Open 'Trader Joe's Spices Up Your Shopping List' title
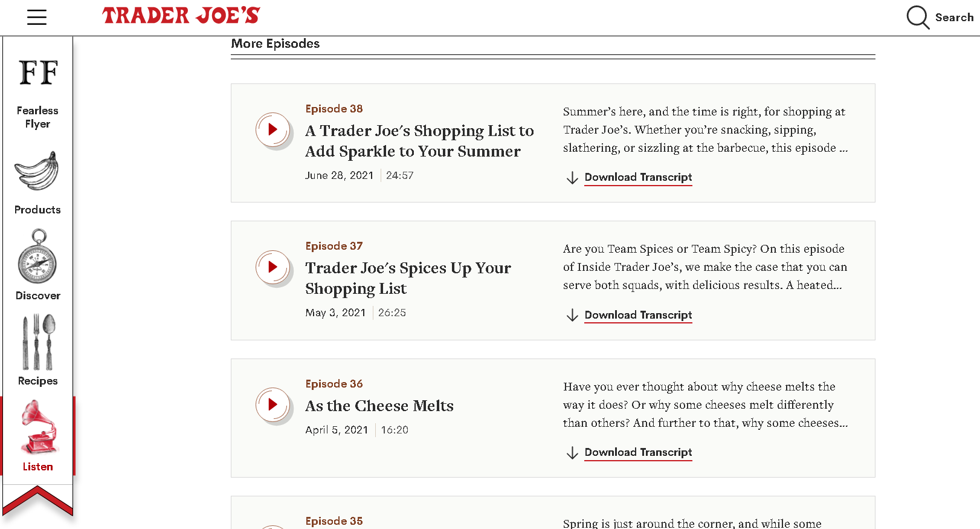This screenshot has width=980, height=529. [x=408, y=278]
